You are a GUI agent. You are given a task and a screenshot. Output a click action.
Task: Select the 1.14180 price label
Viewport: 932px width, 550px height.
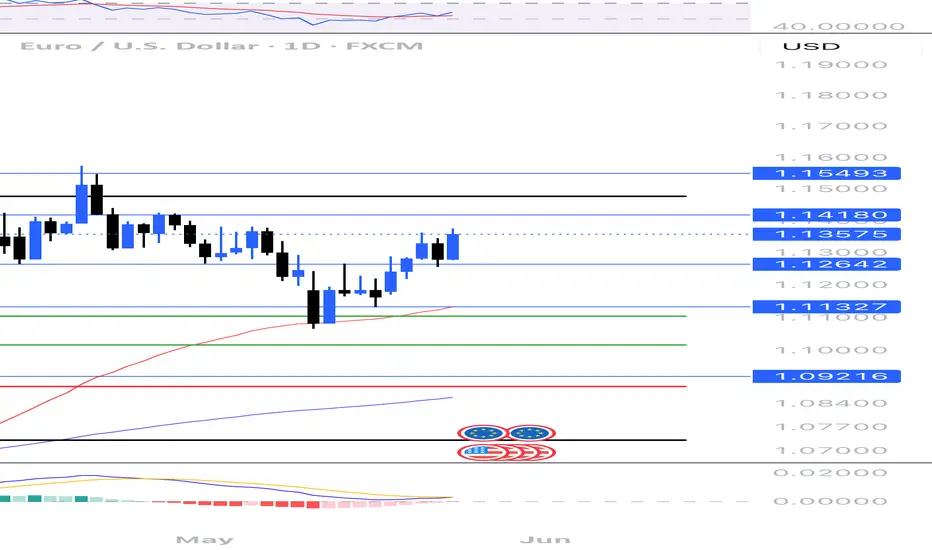[x=826, y=215]
